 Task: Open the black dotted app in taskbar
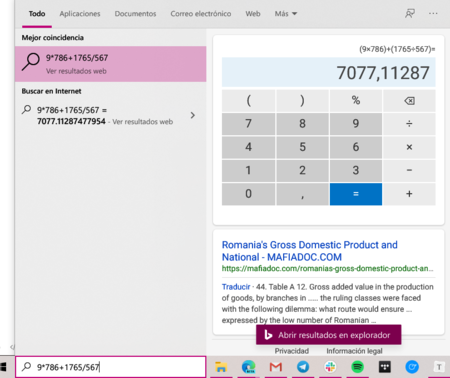(x=385, y=367)
